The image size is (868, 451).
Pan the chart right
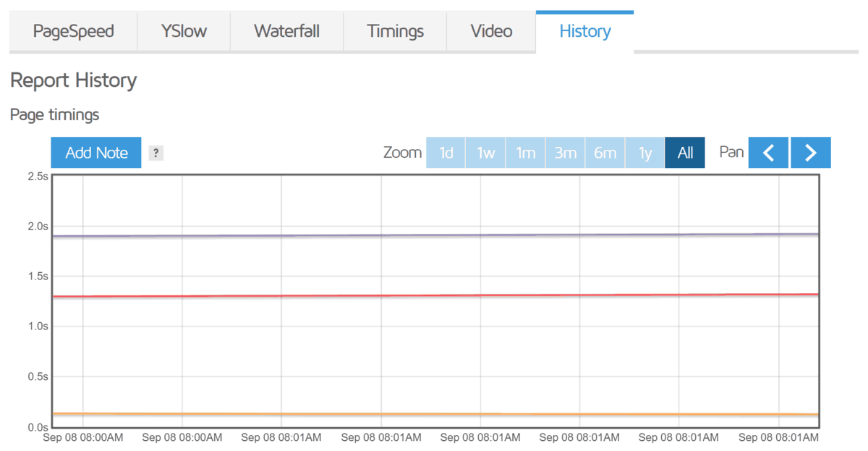(811, 153)
